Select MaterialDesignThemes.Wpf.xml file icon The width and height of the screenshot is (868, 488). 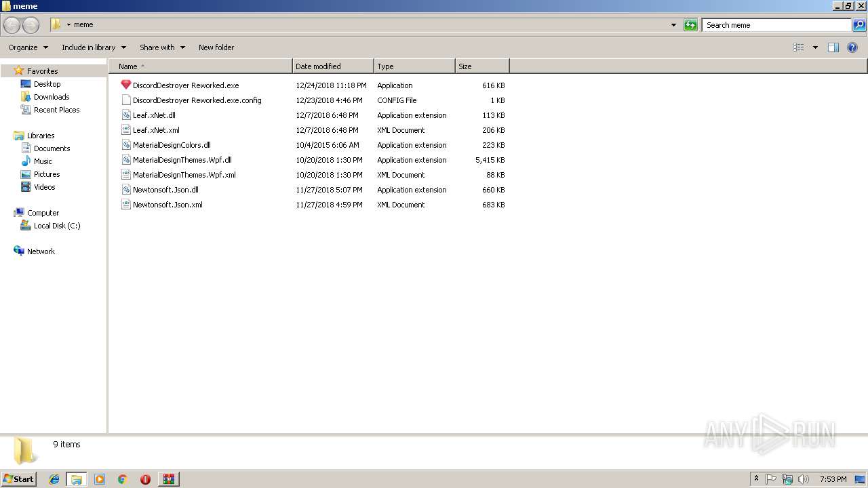126,175
